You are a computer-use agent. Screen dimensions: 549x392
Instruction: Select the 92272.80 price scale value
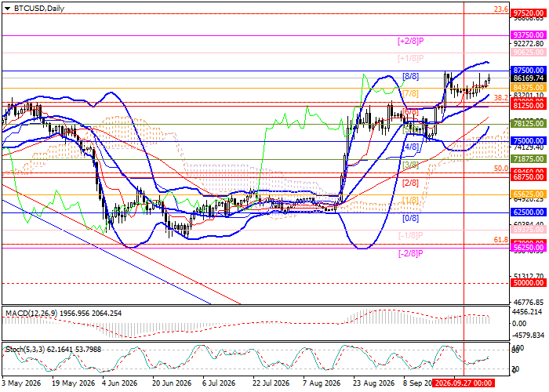[529, 44]
